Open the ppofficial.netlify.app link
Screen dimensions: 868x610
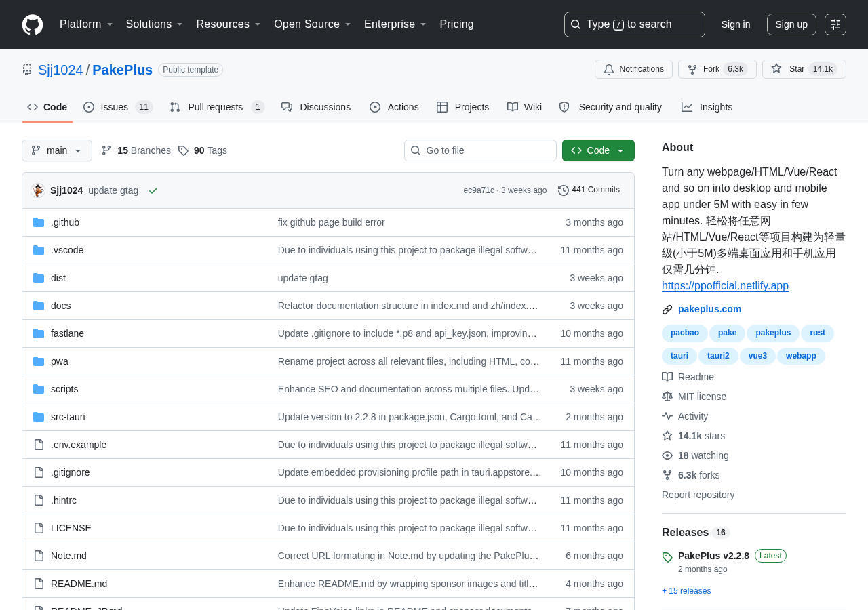[725, 286]
